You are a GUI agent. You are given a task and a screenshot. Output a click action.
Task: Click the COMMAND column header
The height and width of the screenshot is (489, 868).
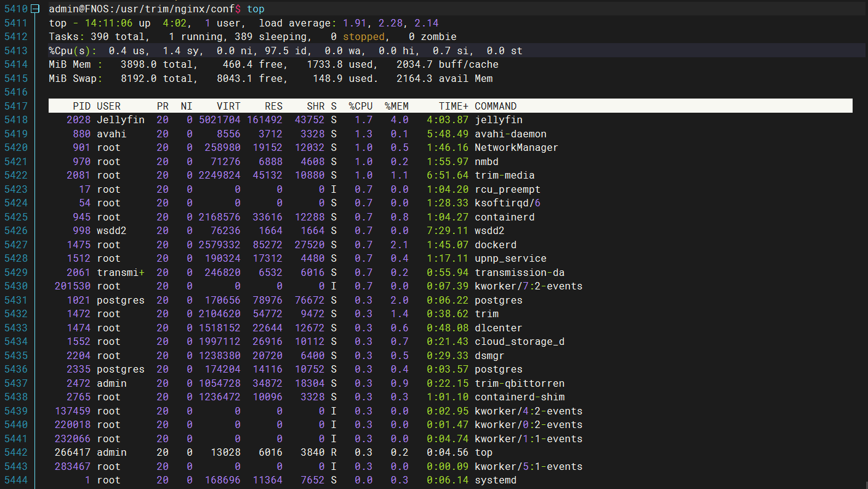coord(496,106)
